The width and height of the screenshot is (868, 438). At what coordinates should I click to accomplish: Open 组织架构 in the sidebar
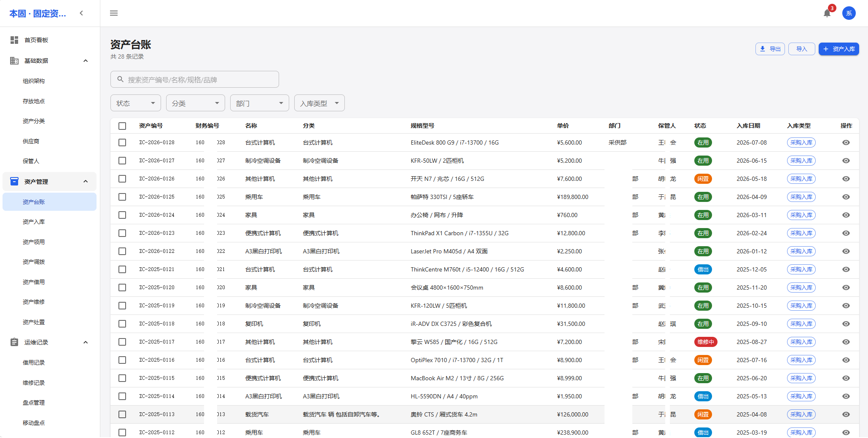pyautogui.click(x=34, y=81)
